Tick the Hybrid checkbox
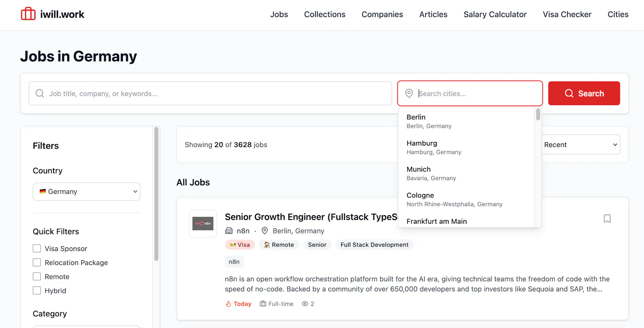The image size is (644, 328). click(x=37, y=291)
